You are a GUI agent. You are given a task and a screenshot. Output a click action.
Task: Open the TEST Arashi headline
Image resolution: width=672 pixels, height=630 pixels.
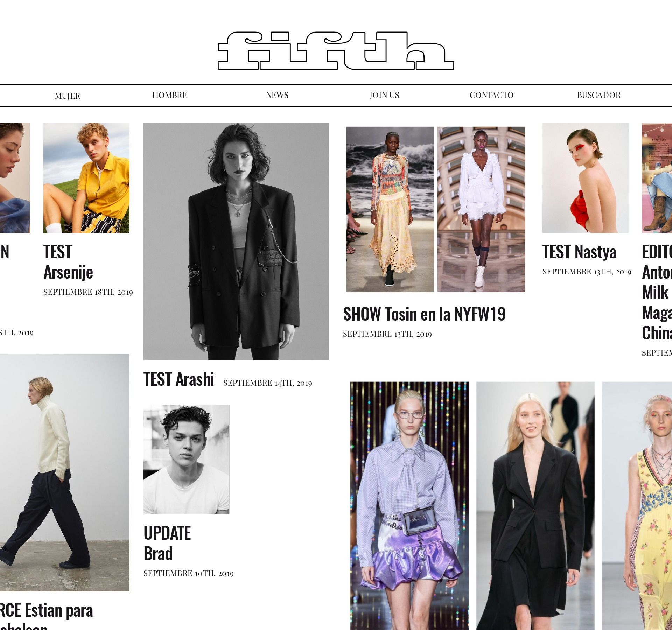tap(179, 379)
